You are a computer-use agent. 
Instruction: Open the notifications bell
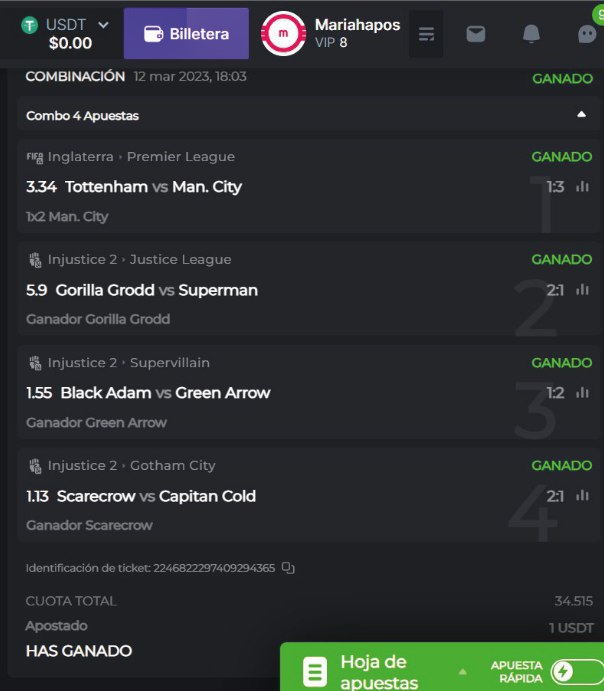click(x=531, y=34)
